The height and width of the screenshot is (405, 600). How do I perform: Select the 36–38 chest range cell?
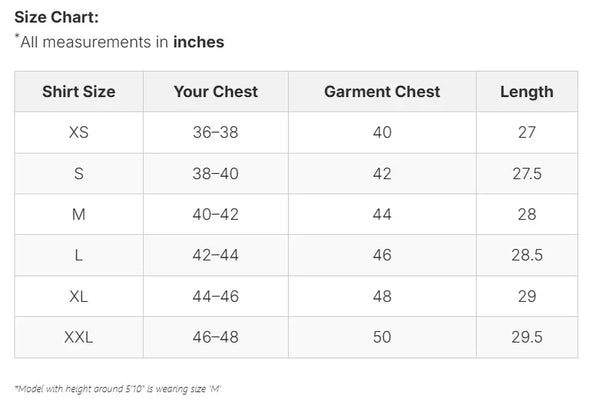215,132
